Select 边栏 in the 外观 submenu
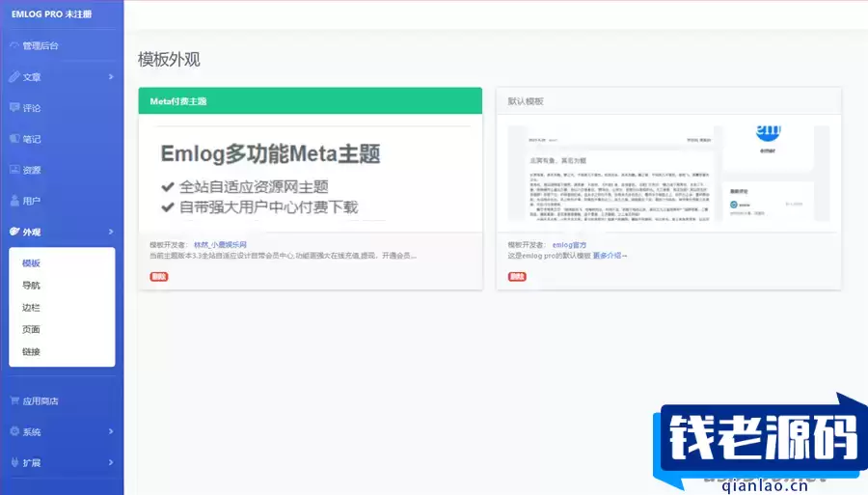 tap(31, 307)
